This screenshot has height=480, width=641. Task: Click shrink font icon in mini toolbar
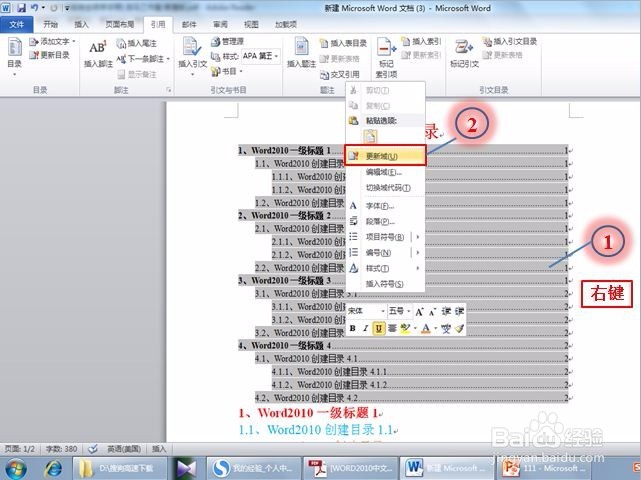(433, 312)
